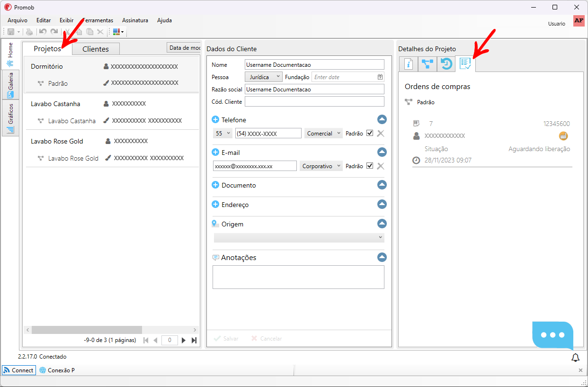588x387 pixels.
Task: Open the Comercial phone type dropdown
Action: pos(323,134)
